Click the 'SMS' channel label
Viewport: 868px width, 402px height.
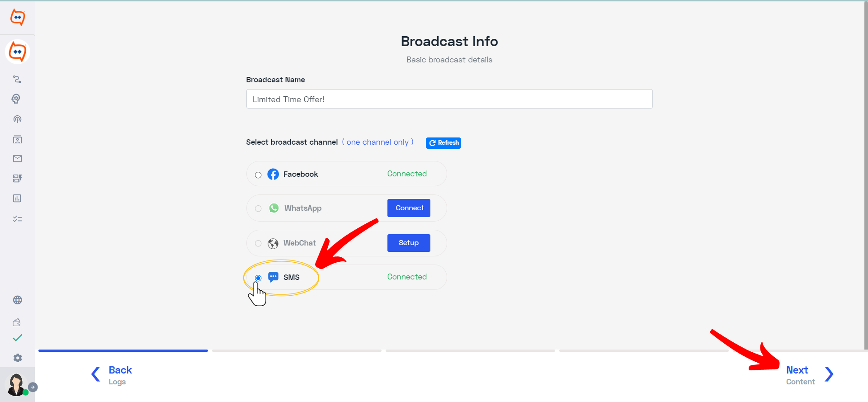pyautogui.click(x=292, y=277)
